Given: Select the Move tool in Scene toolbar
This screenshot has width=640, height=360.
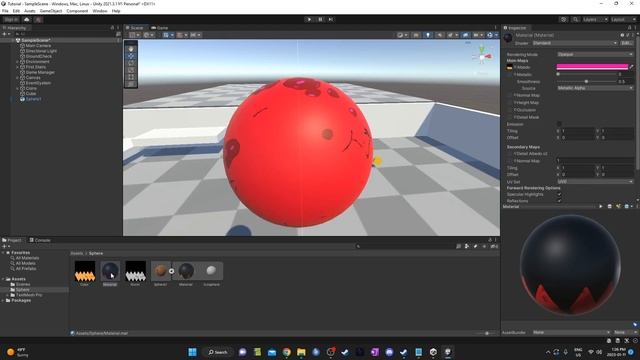Looking at the screenshot, I should point(131,56).
